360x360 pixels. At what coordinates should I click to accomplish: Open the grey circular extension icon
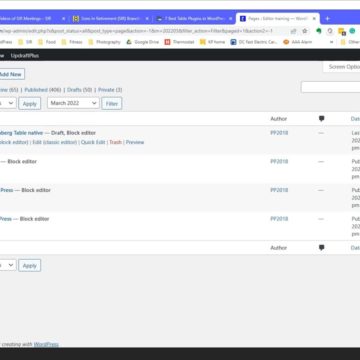pos(330,31)
